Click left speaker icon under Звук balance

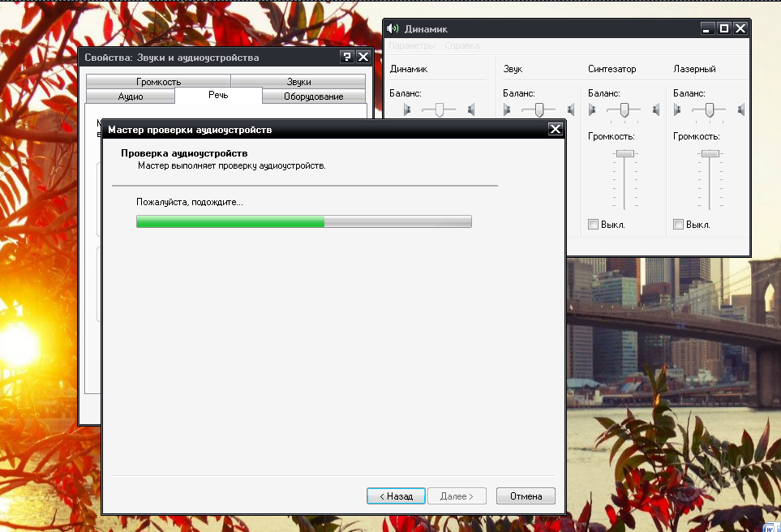click(507, 109)
